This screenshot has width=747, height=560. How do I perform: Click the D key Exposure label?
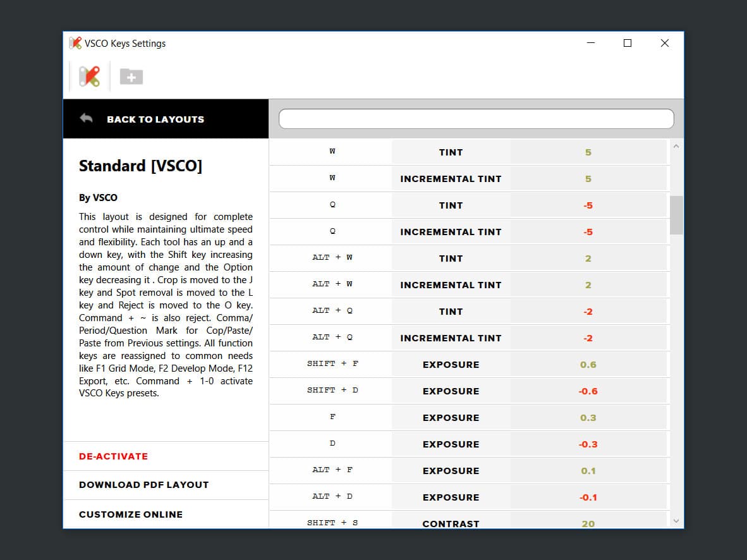pos(451,444)
